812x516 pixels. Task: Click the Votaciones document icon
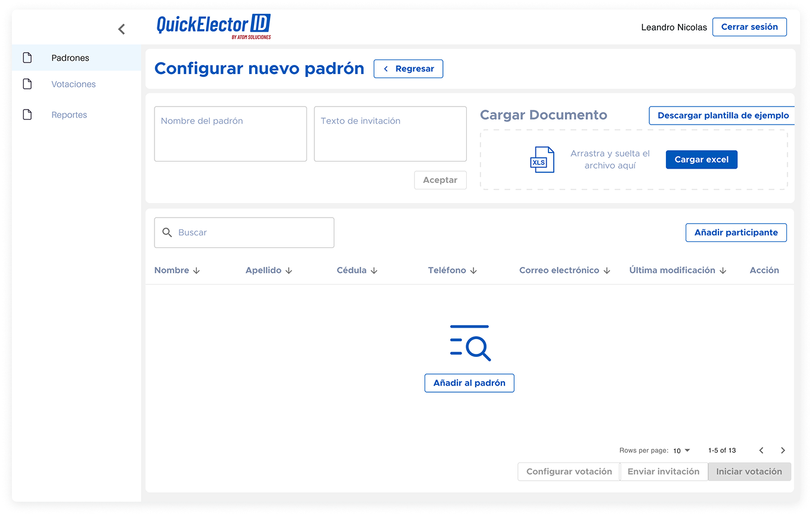tap(27, 84)
